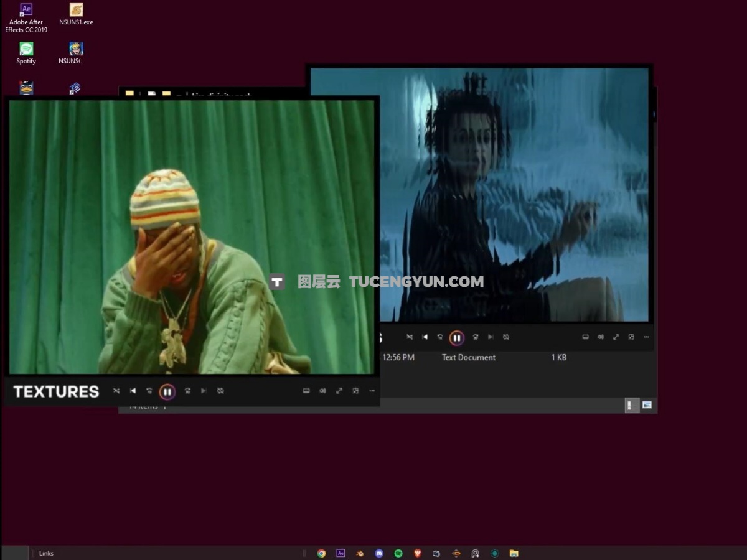This screenshot has height=560, width=747.
Task: Select the Text Document type cell
Action: (469, 357)
